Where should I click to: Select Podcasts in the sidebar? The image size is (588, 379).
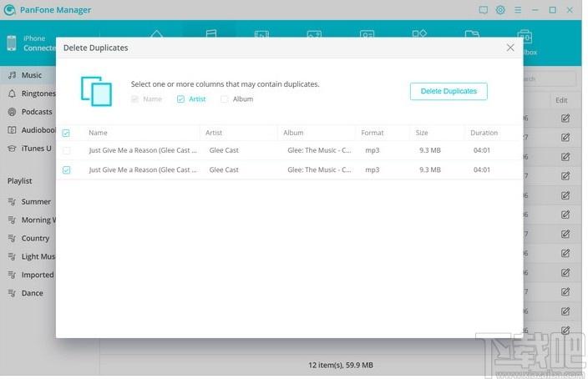tap(28, 112)
